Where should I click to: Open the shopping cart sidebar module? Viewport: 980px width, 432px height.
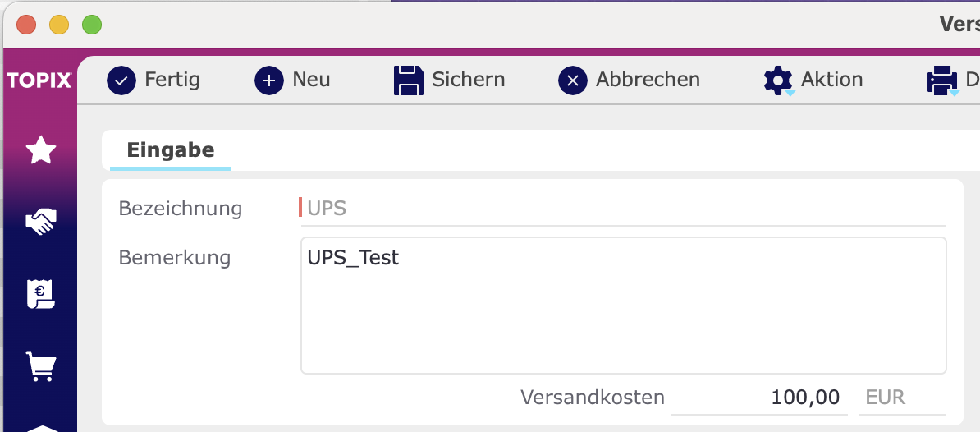click(40, 365)
